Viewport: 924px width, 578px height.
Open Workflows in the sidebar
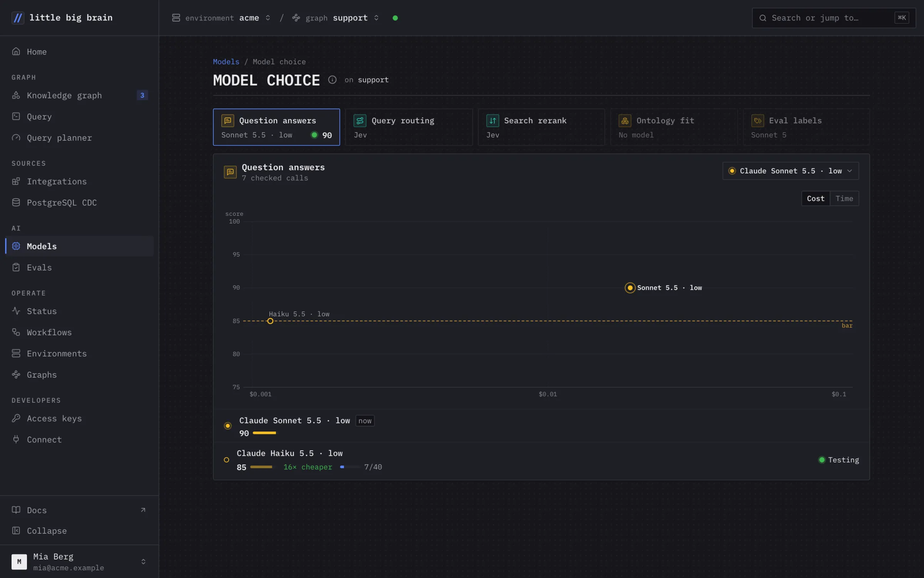coord(79,332)
